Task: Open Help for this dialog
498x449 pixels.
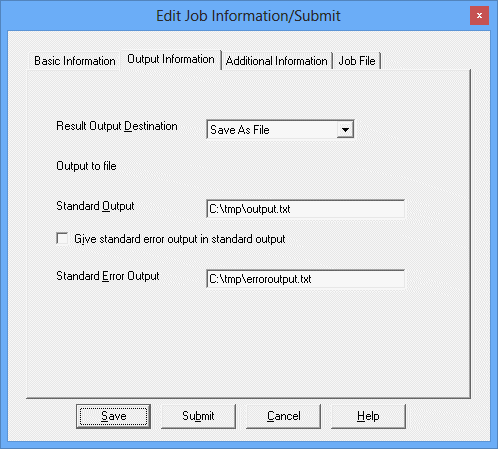Action: click(368, 416)
